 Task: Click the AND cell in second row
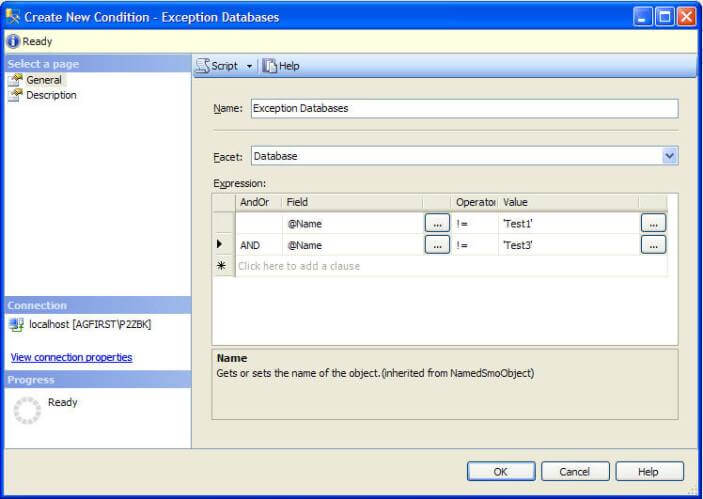tap(259, 245)
